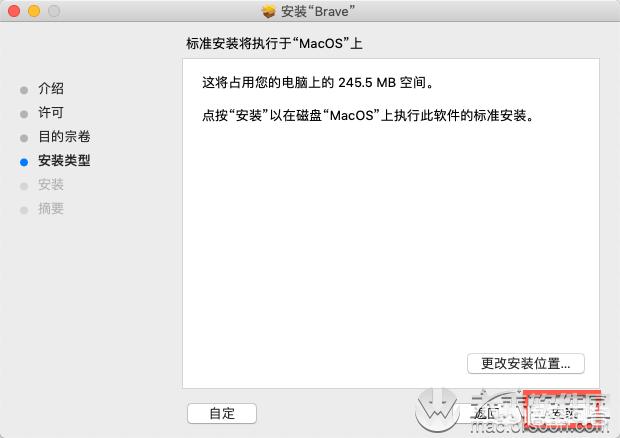The height and width of the screenshot is (438, 620).
Task: Click the gray bullet beside 介绍
Action: [24, 90]
